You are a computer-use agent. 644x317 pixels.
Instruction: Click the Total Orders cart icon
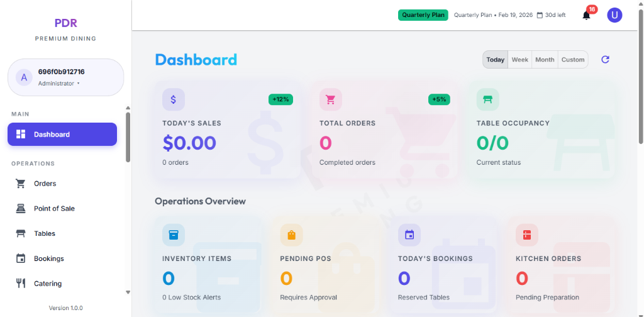click(x=330, y=99)
